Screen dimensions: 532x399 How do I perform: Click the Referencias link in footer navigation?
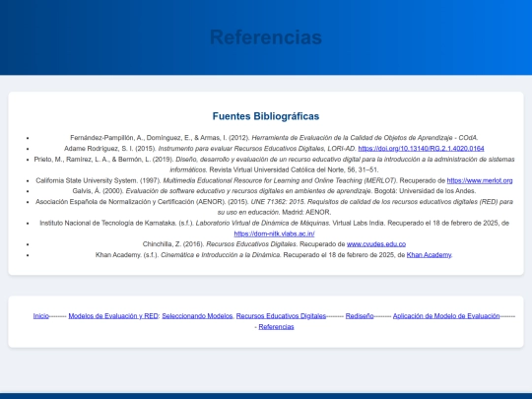tap(276, 327)
